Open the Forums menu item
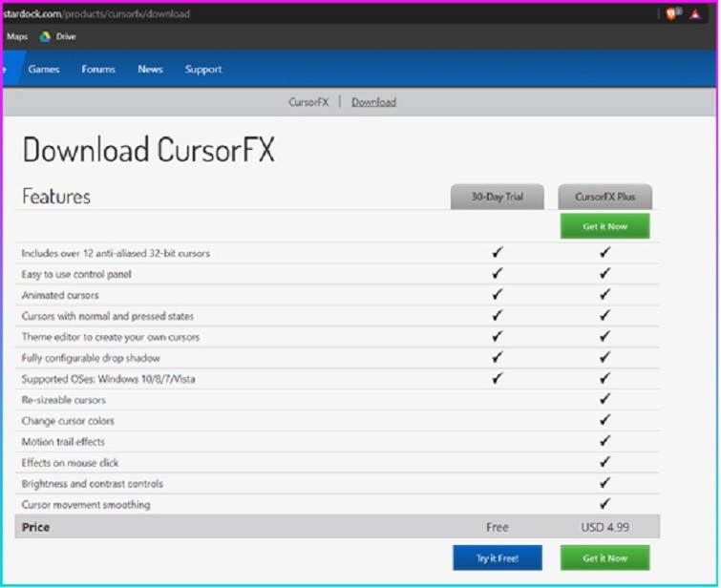The height and width of the screenshot is (588, 721). click(x=98, y=70)
